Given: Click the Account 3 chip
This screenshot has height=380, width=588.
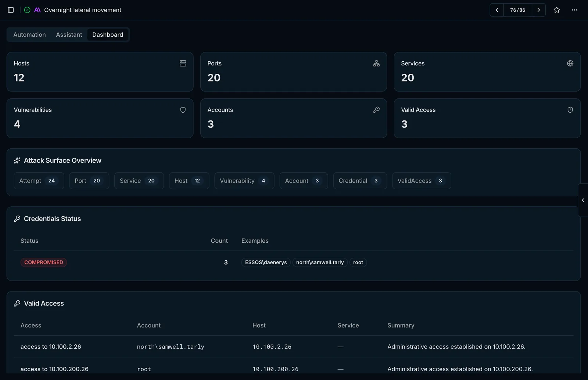Looking at the screenshot, I should tap(304, 181).
